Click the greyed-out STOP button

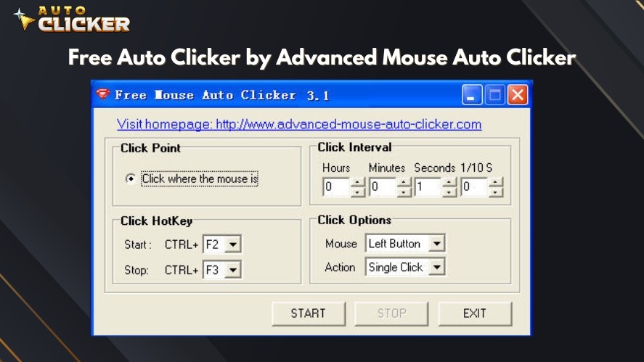(391, 313)
